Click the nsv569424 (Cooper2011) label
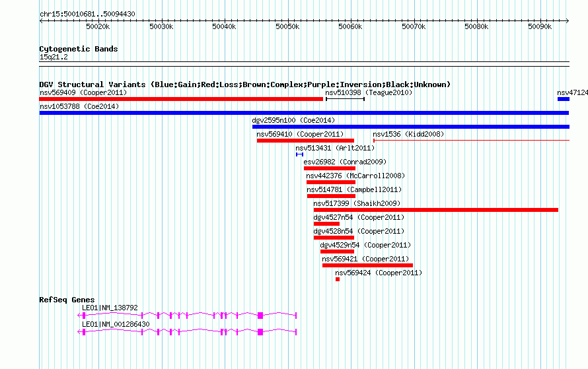Viewport: 588px width, 369px height. point(379,273)
